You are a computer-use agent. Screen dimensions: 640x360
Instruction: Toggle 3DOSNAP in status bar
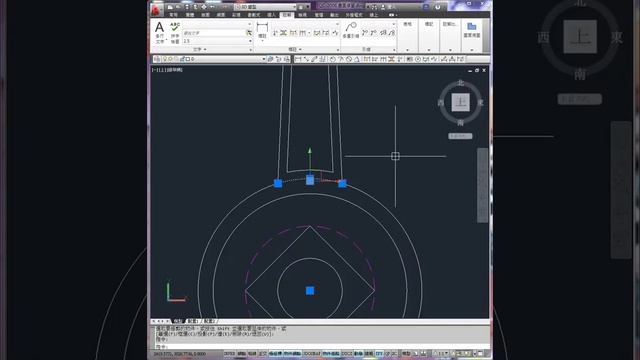[x=311, y=353]
